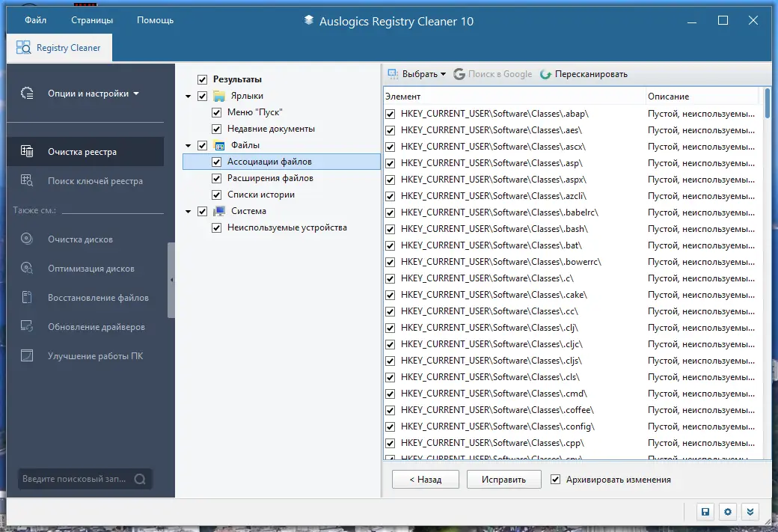Click the Файлы category icon
Screen dimensions: 778x532
click(219, 145)
